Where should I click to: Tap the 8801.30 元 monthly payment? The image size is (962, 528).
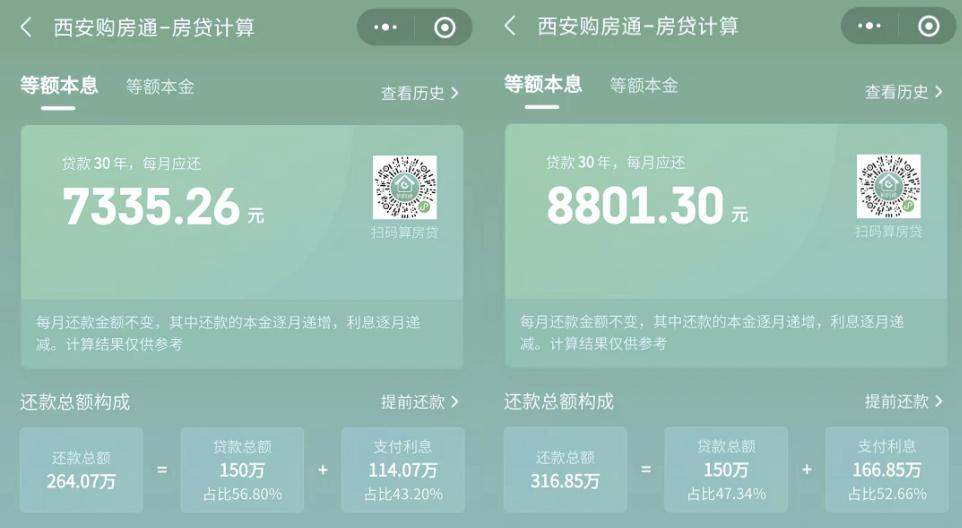click(647, 205)
